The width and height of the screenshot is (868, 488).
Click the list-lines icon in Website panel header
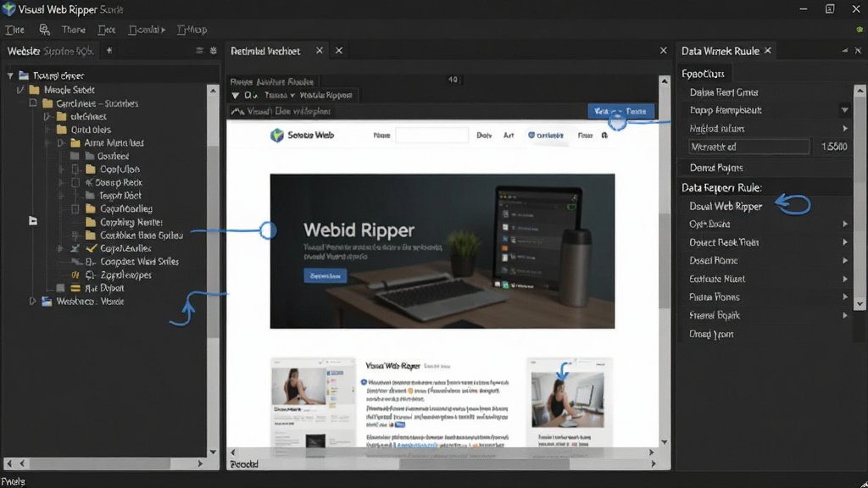[199, 50]
